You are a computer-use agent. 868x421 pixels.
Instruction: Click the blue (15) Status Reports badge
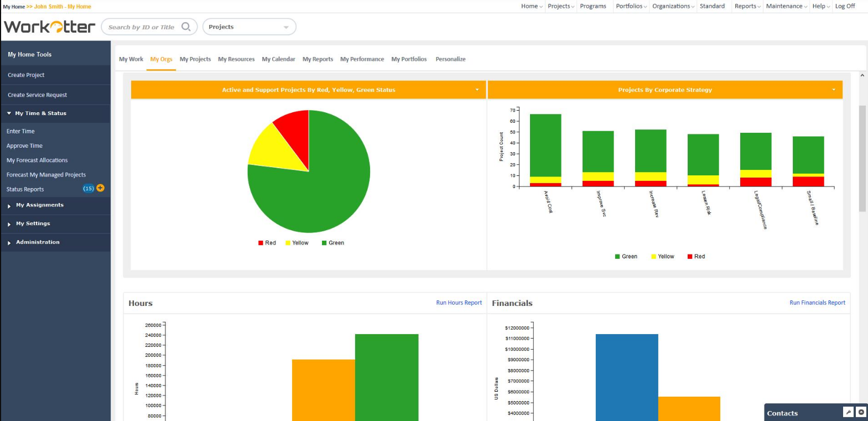click(x=89, y=189)
